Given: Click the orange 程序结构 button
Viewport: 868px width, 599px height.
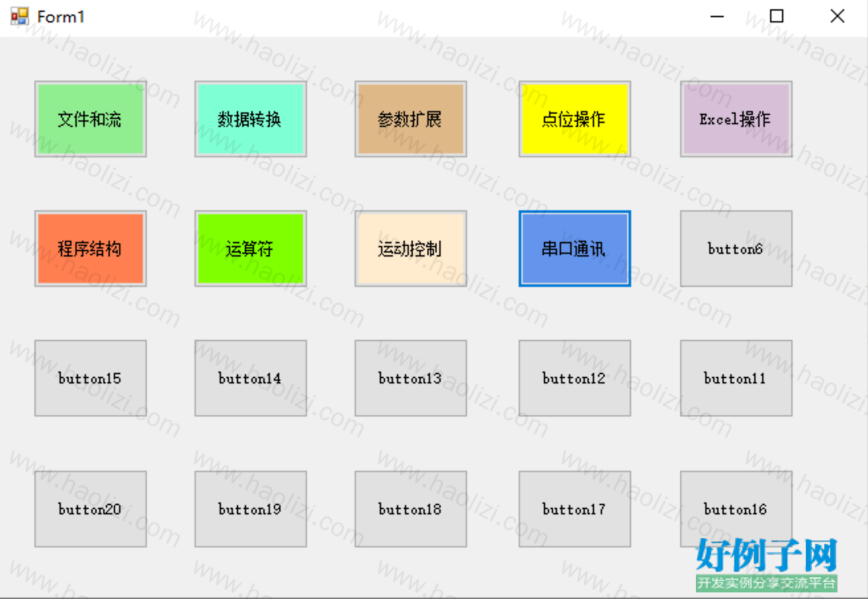Looking at the screenshot, I should 91,249.
